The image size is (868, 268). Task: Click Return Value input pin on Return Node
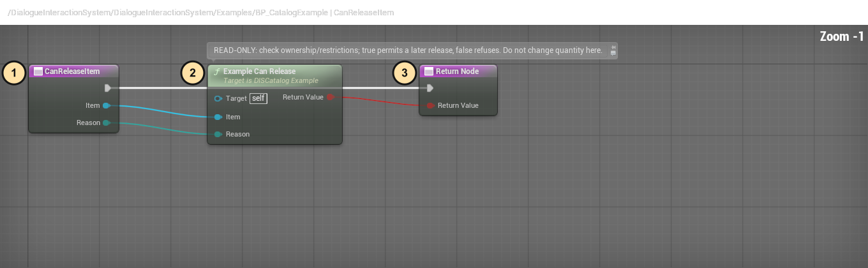[430, 105]
